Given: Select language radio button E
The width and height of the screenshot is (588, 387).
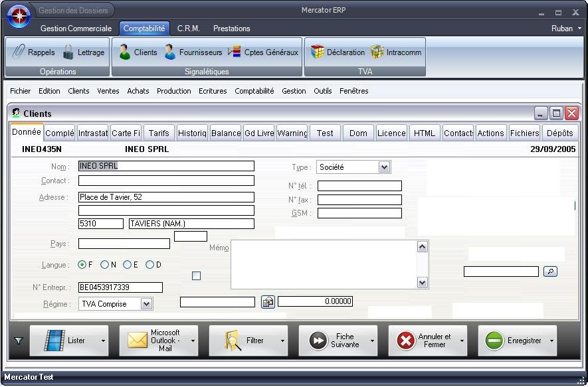Looking at the screenshot, I should point(127,265).
